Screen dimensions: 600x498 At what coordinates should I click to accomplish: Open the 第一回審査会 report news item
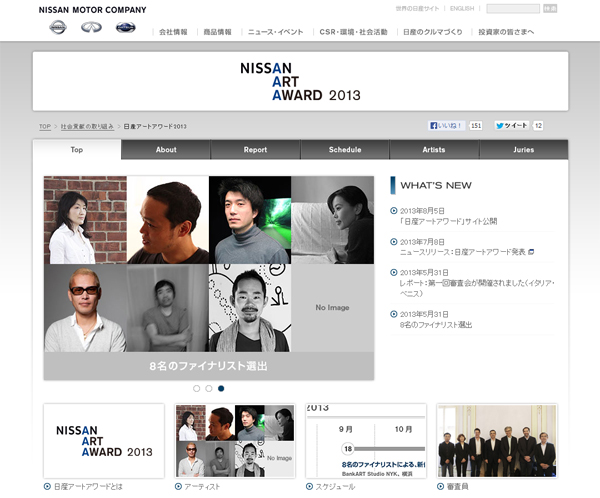[x=477, y=288]
